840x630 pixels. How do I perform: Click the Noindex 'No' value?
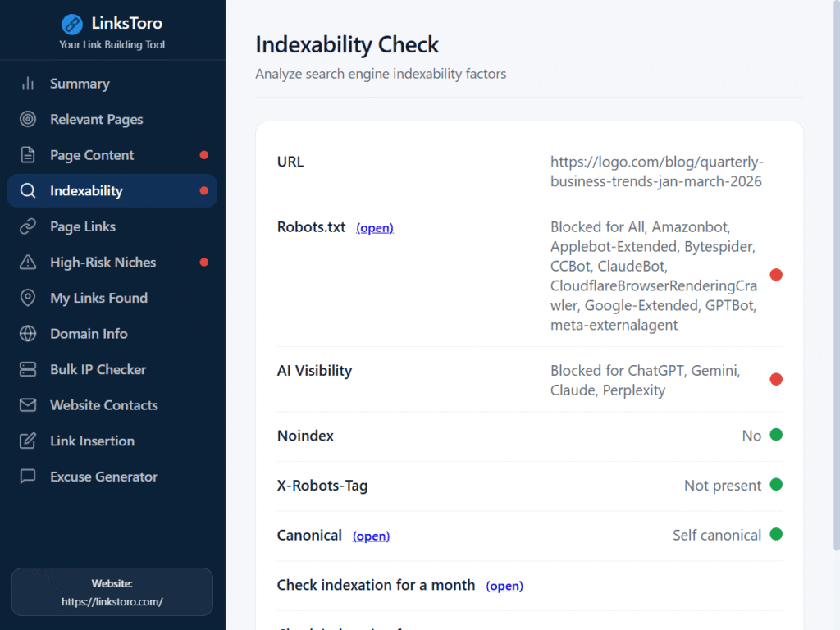[751, 436]
